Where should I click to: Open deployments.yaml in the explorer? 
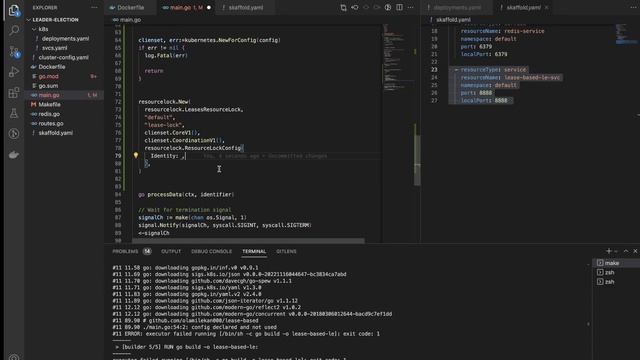tap(65, 38)
